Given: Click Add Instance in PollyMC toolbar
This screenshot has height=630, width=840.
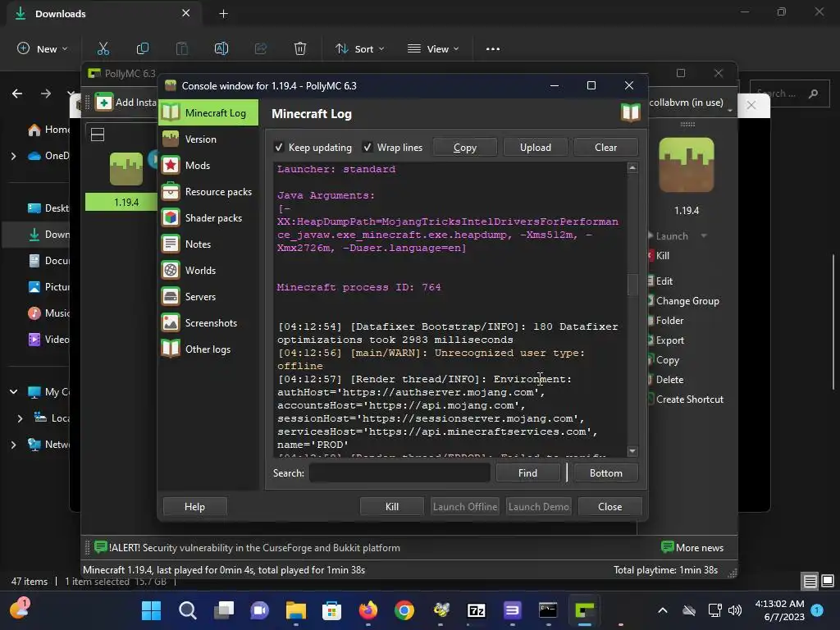Looking at the screenshot, I should tap(126, 103).
